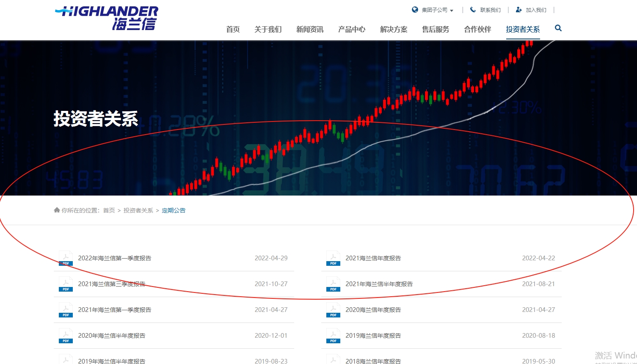Click 定期公告 in the breadcrumb
Viewport: 637px width, 364px height.
(174, 210)
